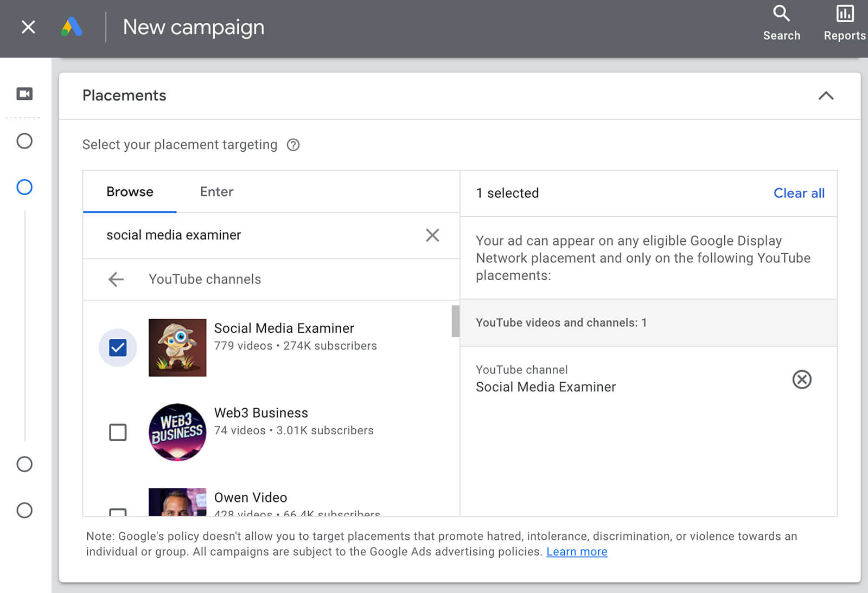This screenshot has width=868, height=593.
Task: Click the video campaign icon in sidebar
Action: 24,94
